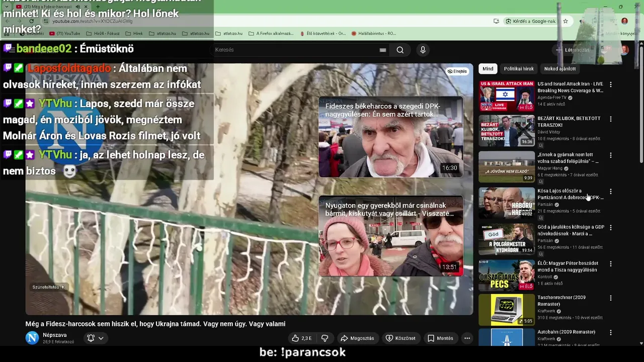Open Autobahn (2009 Remaster) video title
The width and height of the screenshot is (644, 362).
[x=567, y=332]
